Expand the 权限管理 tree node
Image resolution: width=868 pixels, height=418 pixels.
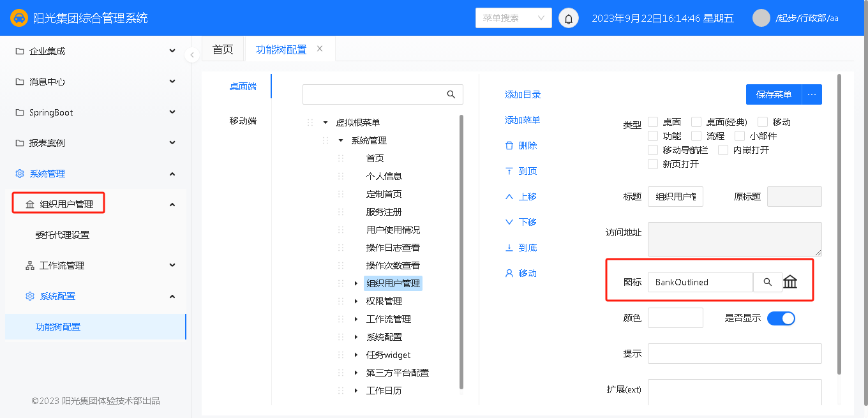click(x=356, y=301)
